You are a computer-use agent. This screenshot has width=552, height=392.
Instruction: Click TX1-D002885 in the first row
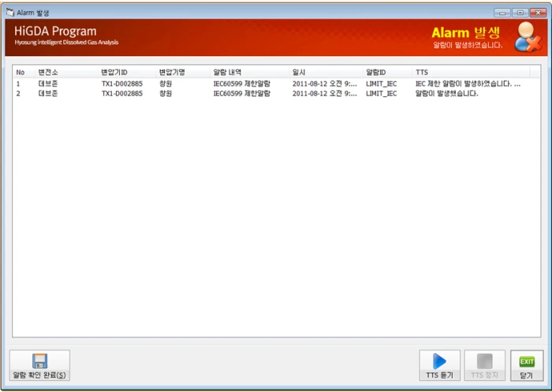click(x=122, y=84)
